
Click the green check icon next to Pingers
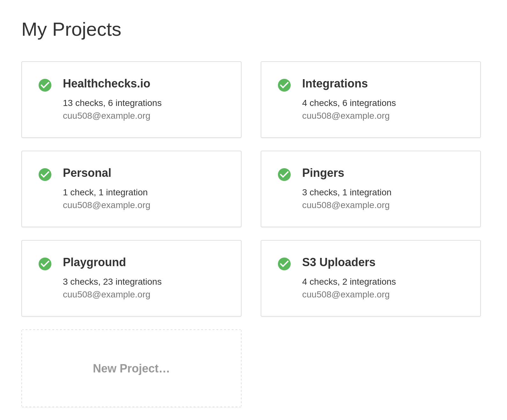tap(284, 175)
